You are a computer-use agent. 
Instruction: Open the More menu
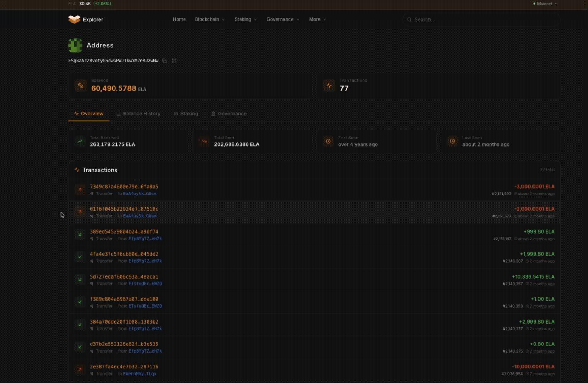[317, 19]
